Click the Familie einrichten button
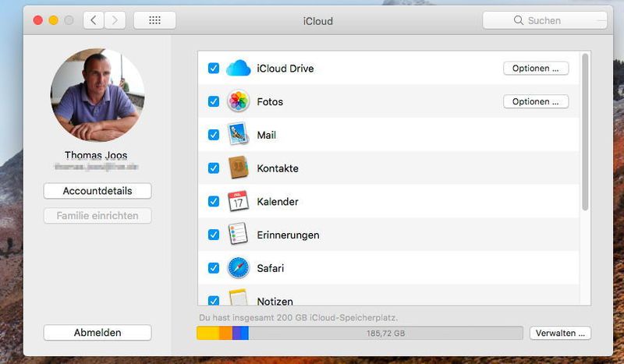This screenshot has width=624, height=364. click(x=97, y=216)
